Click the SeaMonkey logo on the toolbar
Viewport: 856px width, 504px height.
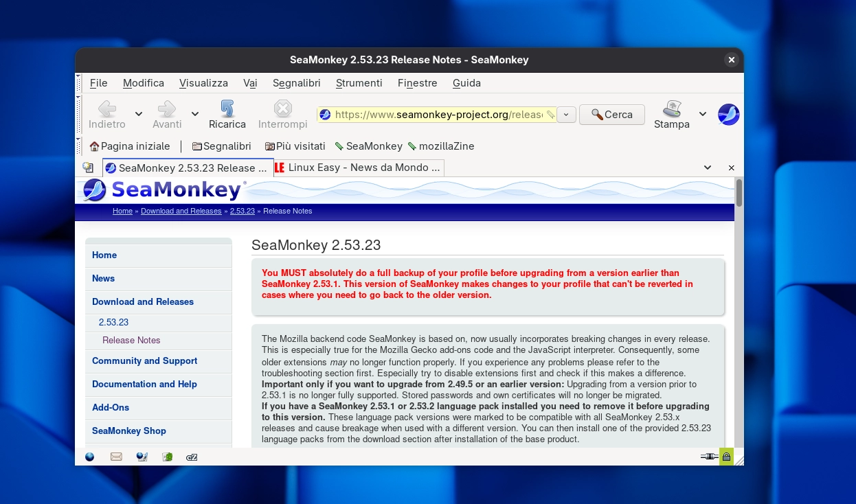pos(728,114)
